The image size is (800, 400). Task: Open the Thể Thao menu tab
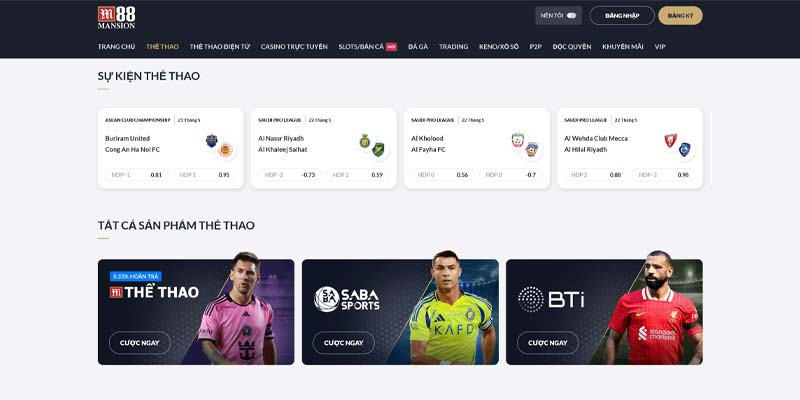pos(162,46)
